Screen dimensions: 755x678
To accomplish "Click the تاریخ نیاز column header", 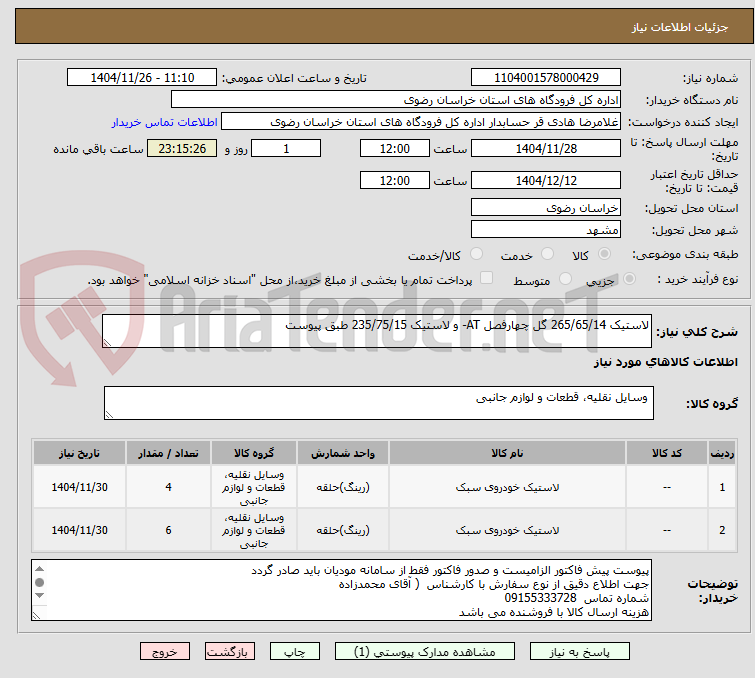I will 79,453.
